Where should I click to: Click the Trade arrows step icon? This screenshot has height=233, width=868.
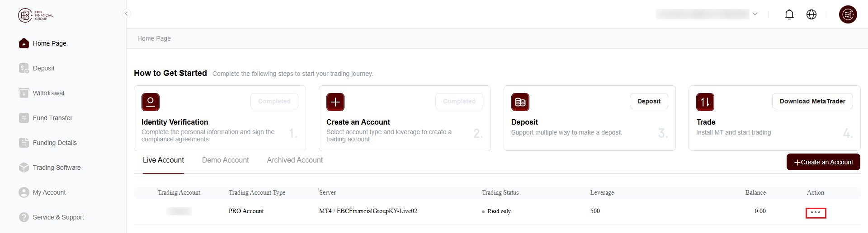click(x=705, y=102)
